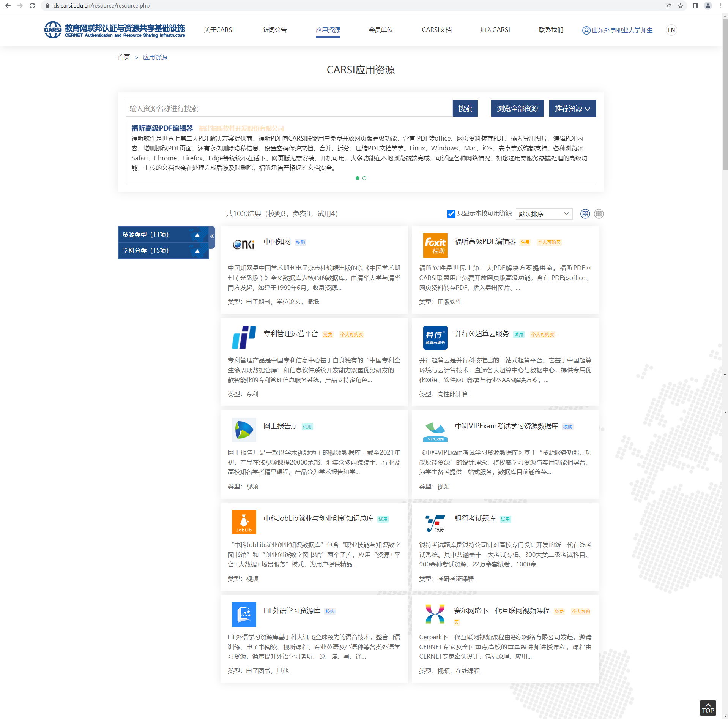Click 首页 breadcrumb link
The image size is (728, 719).
(124, 57)
